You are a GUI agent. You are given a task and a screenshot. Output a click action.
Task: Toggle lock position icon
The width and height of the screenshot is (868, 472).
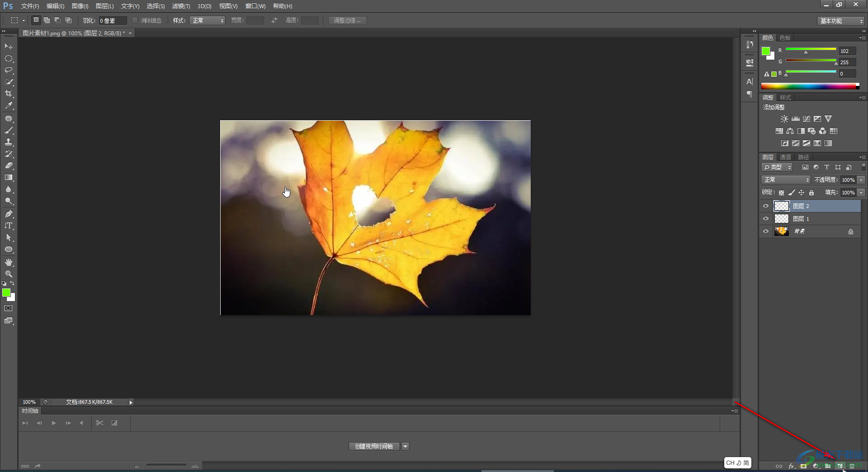(802, 193)
